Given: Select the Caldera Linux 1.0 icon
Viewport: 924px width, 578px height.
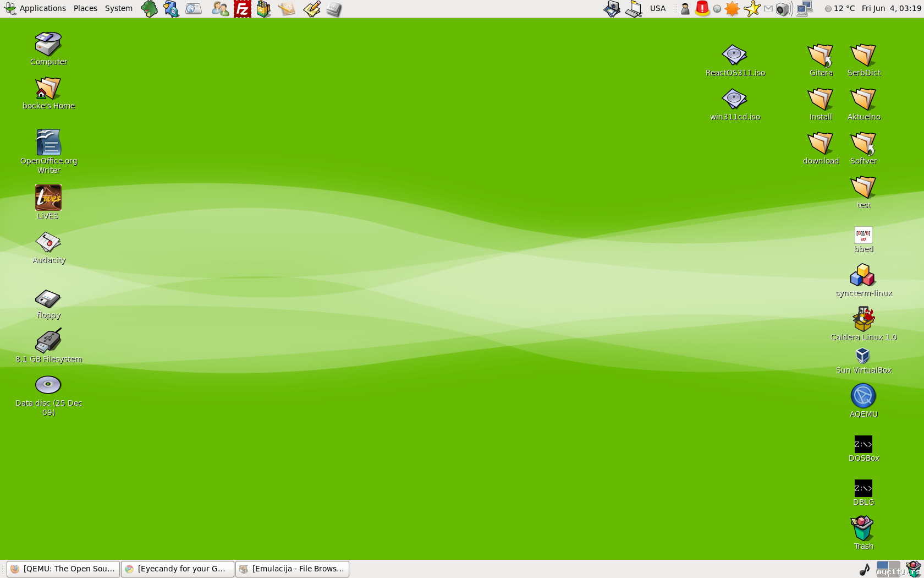Looking at the screenshot, I should point(864,324).
